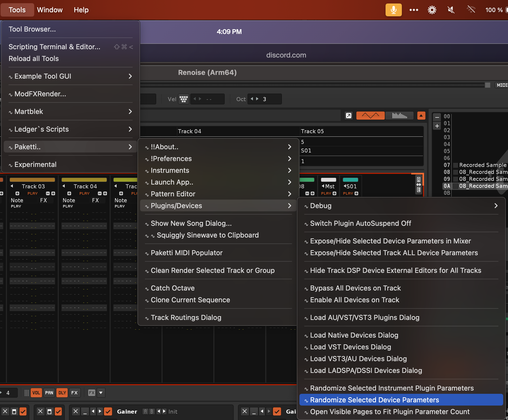Click the plus button above the instrument list

click(x=437, y=126)
